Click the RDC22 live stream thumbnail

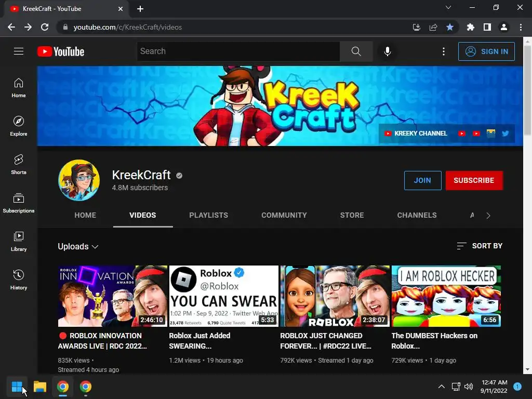click(x=335, y=296)
